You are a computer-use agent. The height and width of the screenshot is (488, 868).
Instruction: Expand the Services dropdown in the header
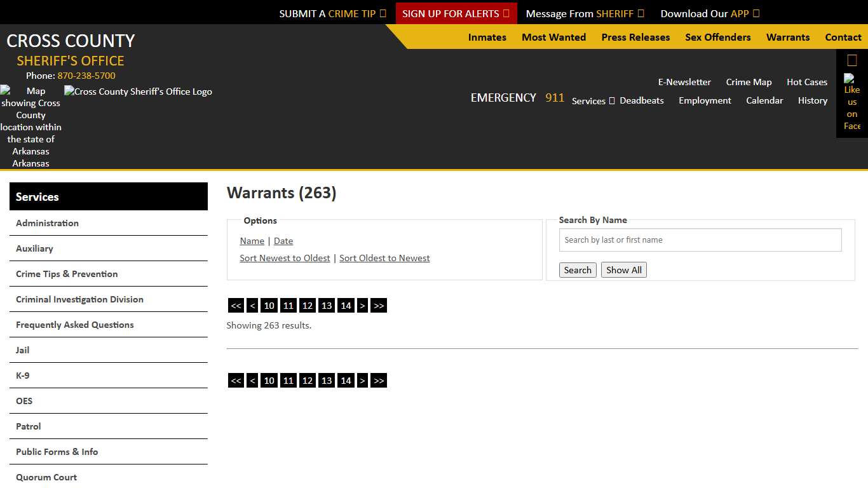(592, 100)
